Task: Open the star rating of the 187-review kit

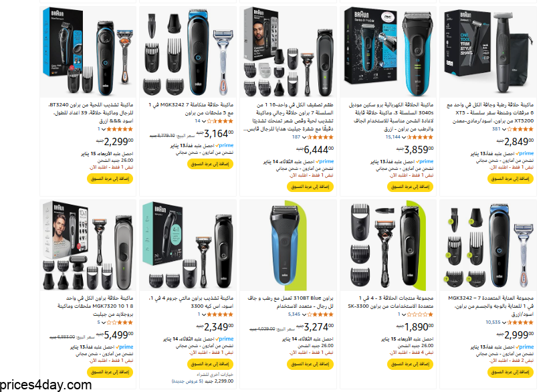Action: pyautogui.click(x=320, y=137)
